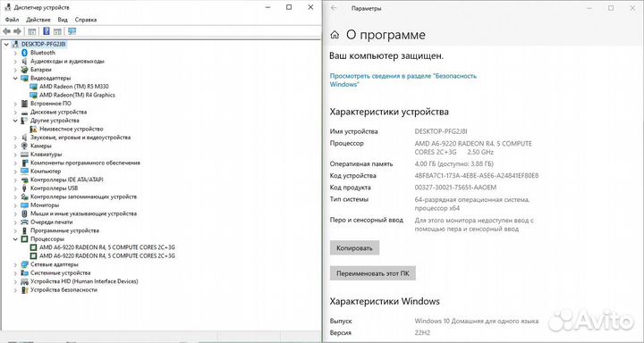Click the Очереди печати printer icon
The height and width of the screenshot is (343, 644).
tap(24, 222)
